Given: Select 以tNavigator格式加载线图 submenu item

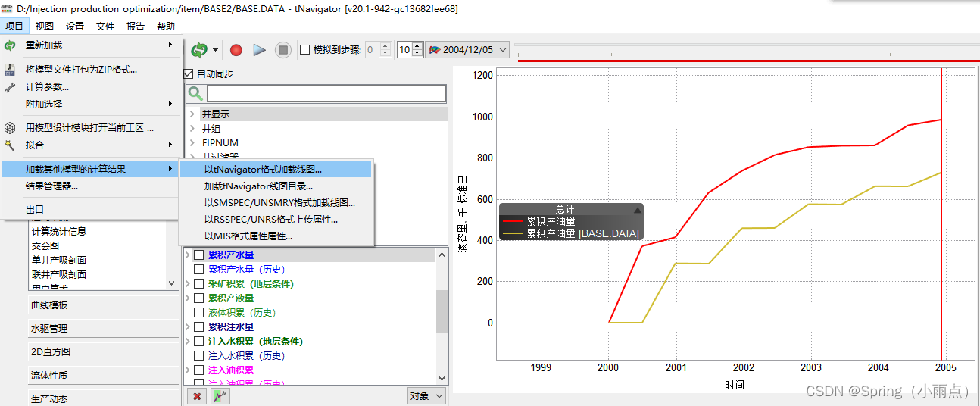Looking at the screenshot, I should pyautogui.click(x=276, y=170).
